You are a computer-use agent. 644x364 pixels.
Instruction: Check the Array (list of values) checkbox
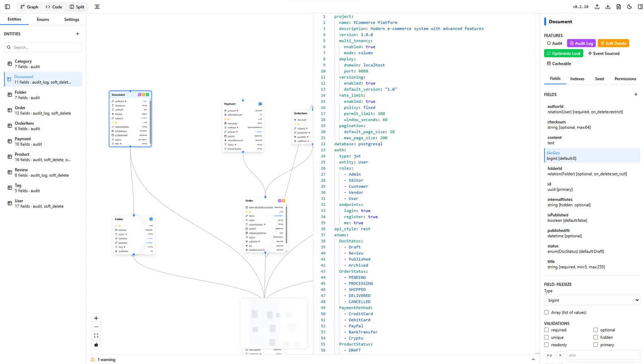tap(547, 313)
